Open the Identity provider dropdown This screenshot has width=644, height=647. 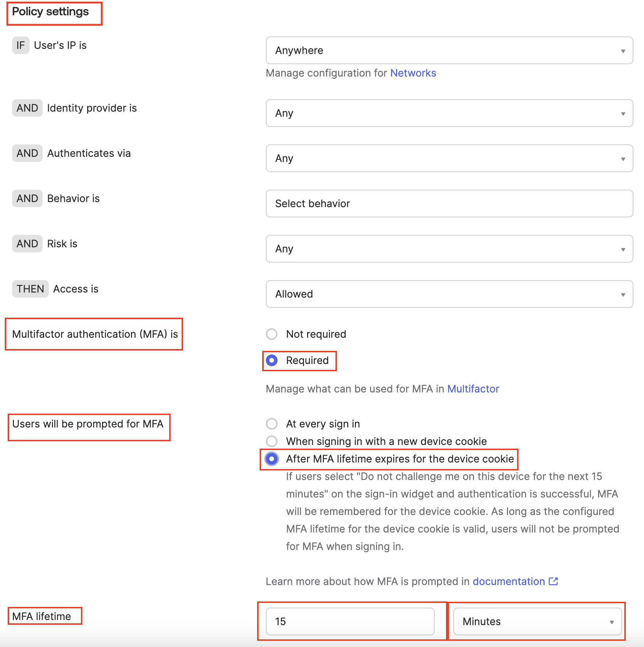(x=449, y=113)
